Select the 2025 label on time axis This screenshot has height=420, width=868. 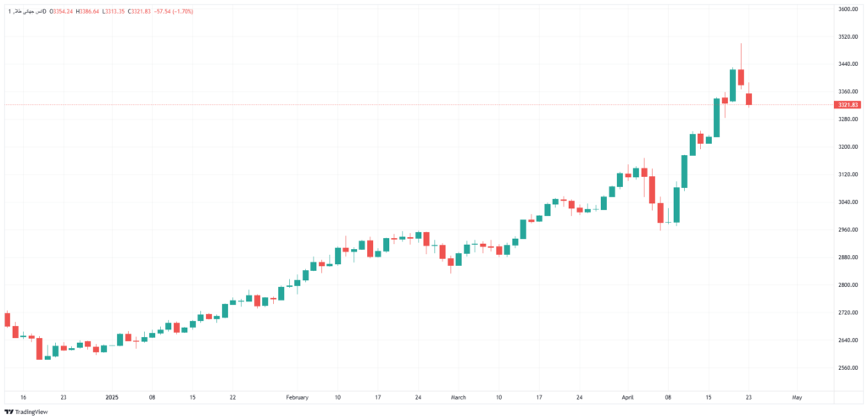(x=113, y=397)
